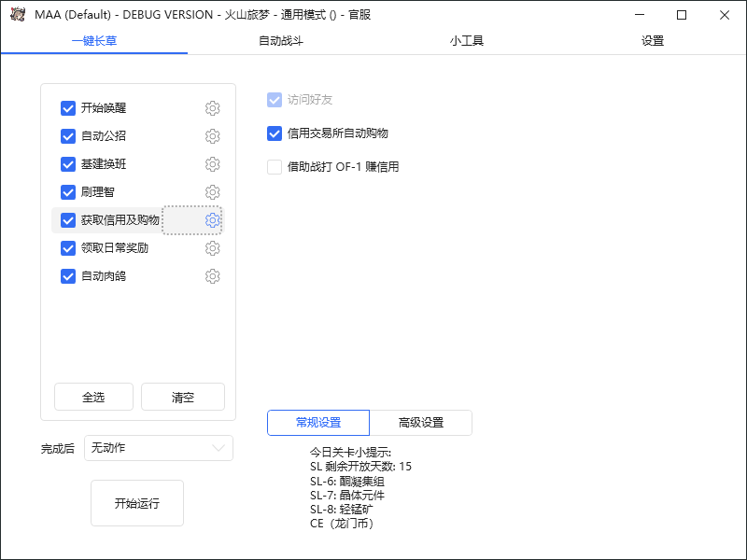The height and width of the screenshot is (560, 747).
Task: Open settings gear for 领取日常奖励
Action: click(x=212, y=247)
